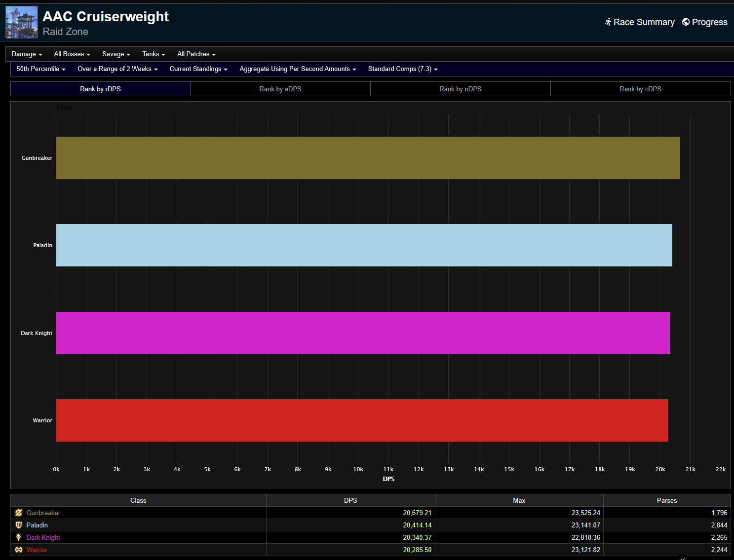
Task: Click the Warrior job icon in the table
Action: tap(19, 550)
